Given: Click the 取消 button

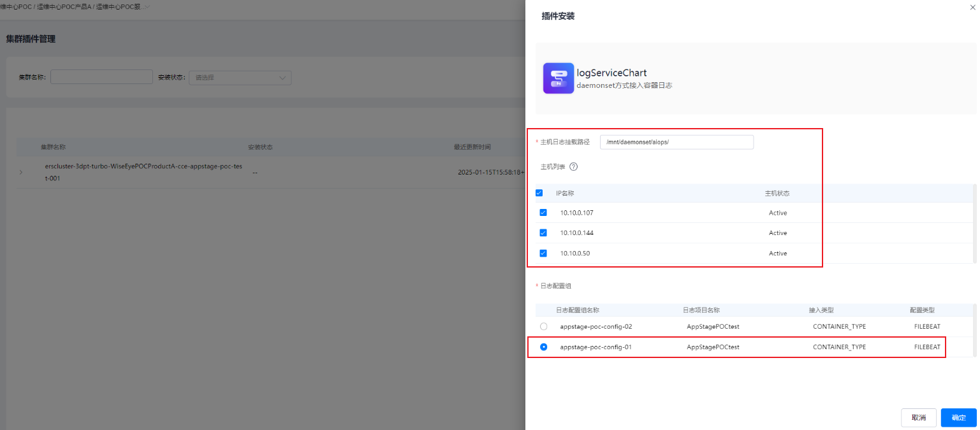Looking at the screenshot, I should point(918,418).
